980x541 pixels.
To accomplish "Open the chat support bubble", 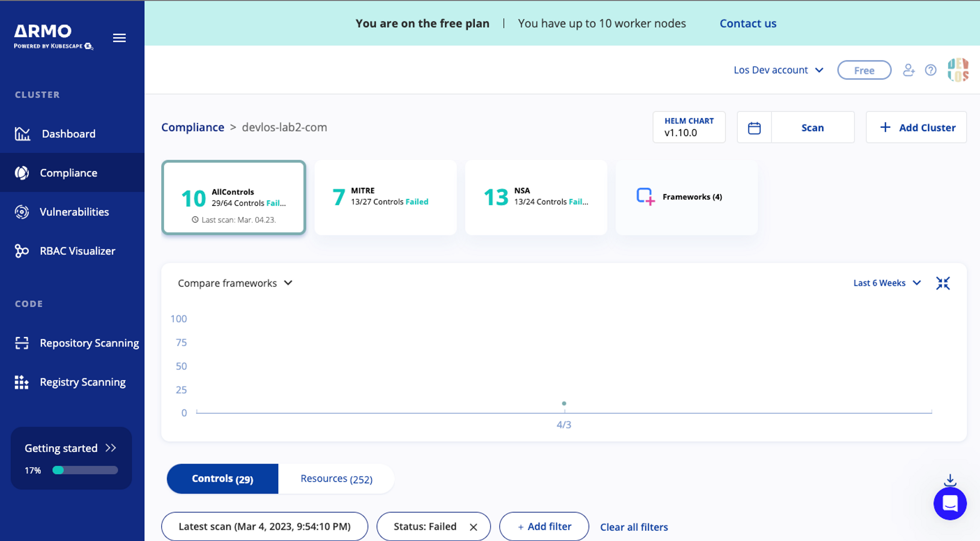I will tap(950, 503).
